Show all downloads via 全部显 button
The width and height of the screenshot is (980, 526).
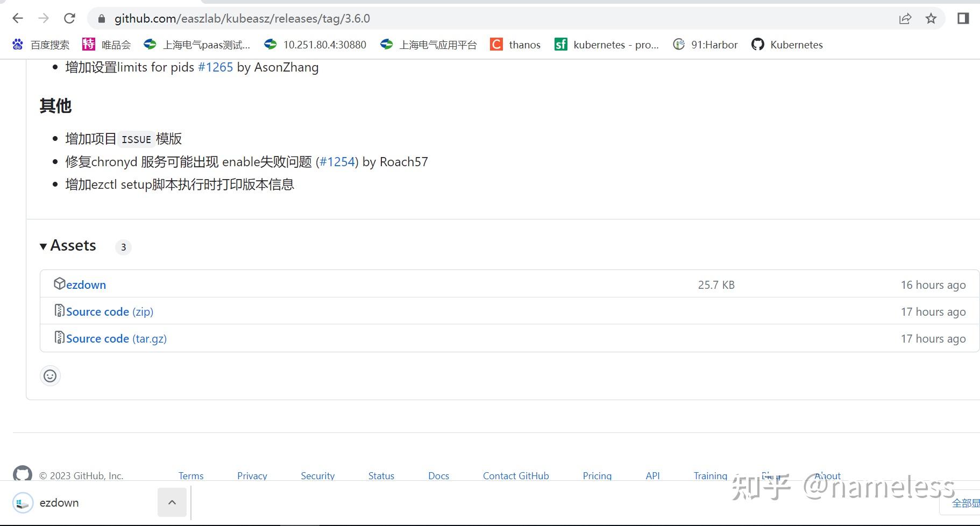click(964, 503)
